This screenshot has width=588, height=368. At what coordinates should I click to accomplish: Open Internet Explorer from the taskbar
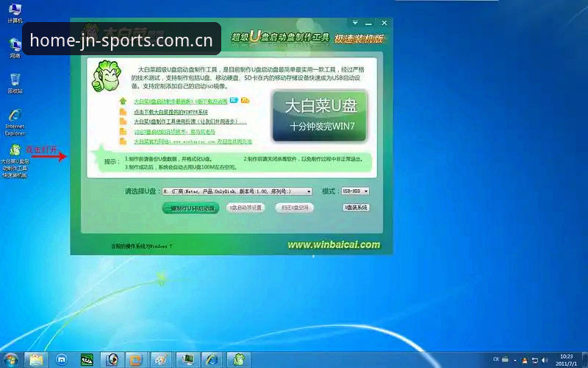pyautogui.click(x=212, y=359)
